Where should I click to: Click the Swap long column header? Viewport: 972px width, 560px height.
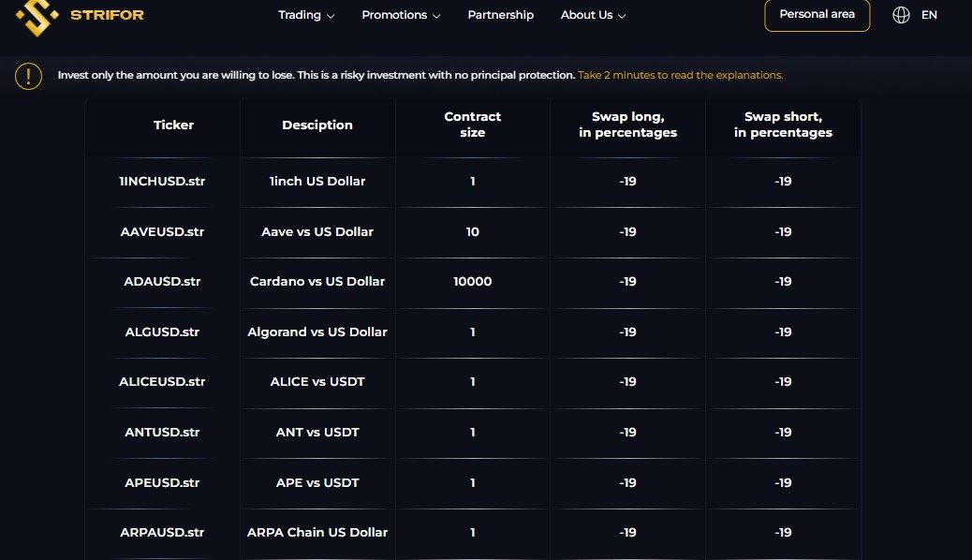[628, 124]
